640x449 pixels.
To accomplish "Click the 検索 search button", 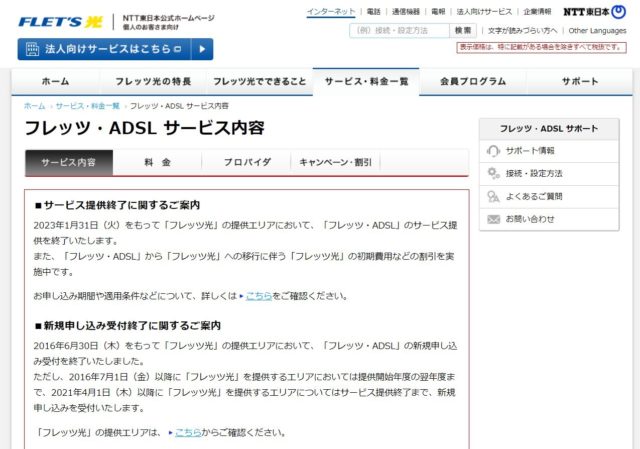I will point(463,31).
